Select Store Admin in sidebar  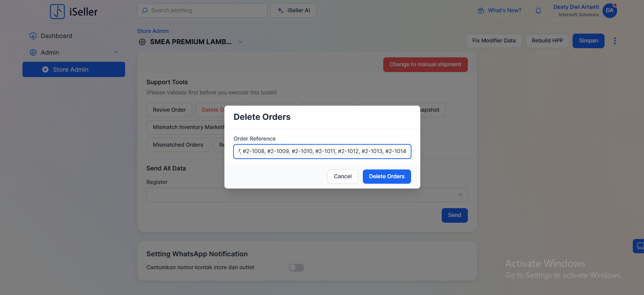coord(74,70)
